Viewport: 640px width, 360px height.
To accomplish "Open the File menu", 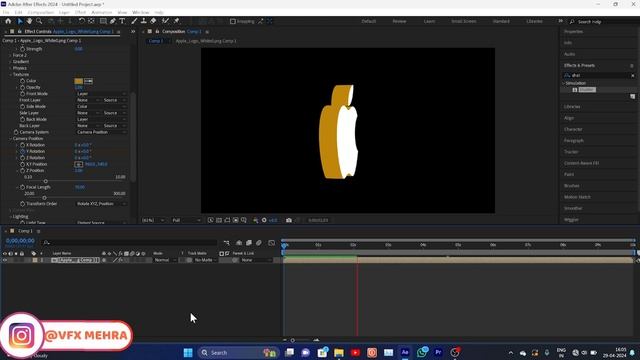I will (x=6, y=13).
